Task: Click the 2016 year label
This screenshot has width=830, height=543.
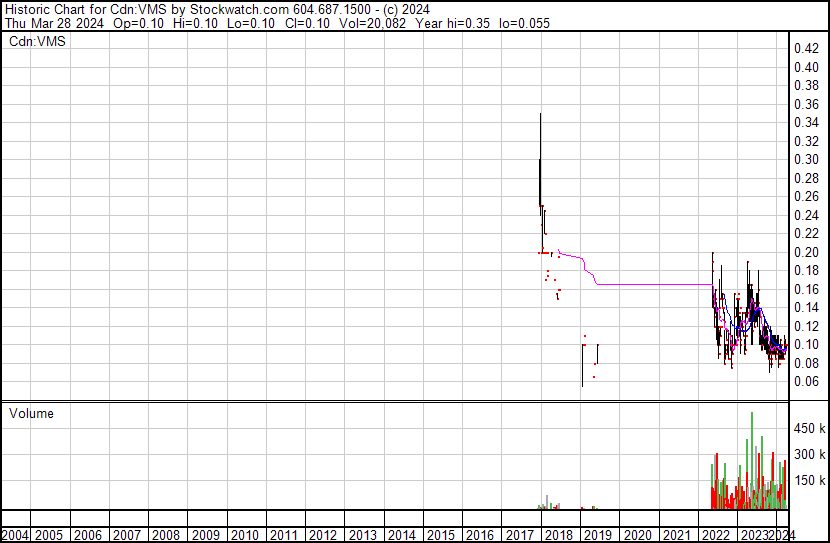Action: point(480,535)
